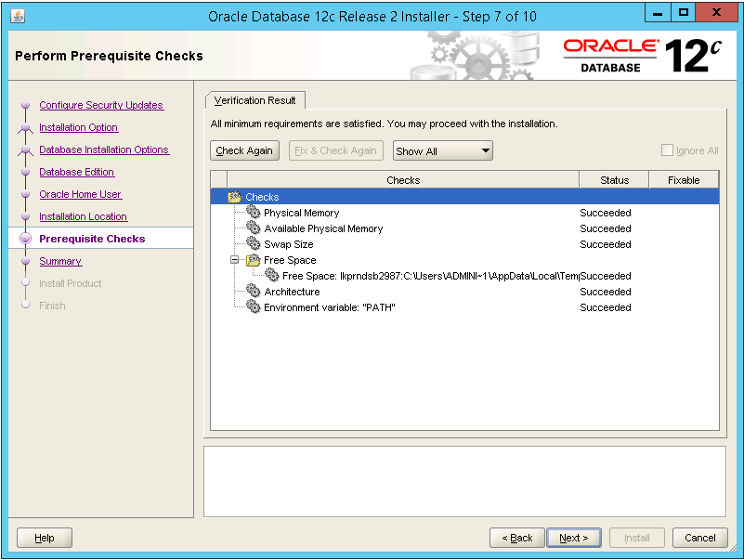Click the folder icon of Checks root node

pos(234,197)
